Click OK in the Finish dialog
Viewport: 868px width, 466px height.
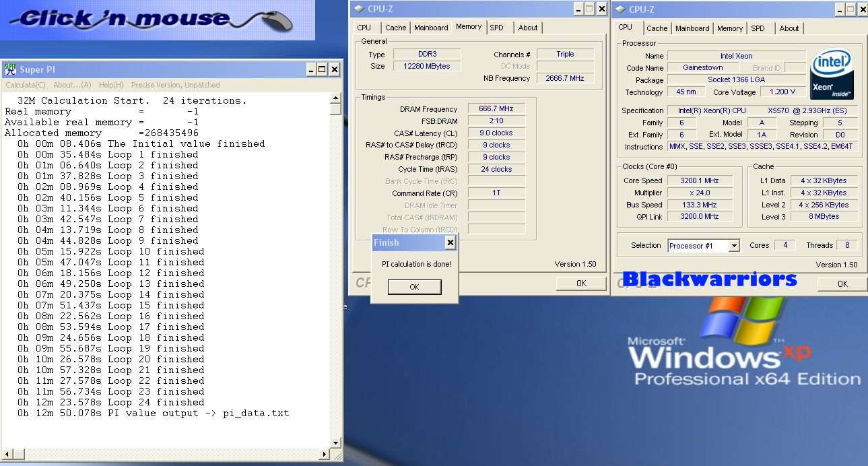coord(414,287)
